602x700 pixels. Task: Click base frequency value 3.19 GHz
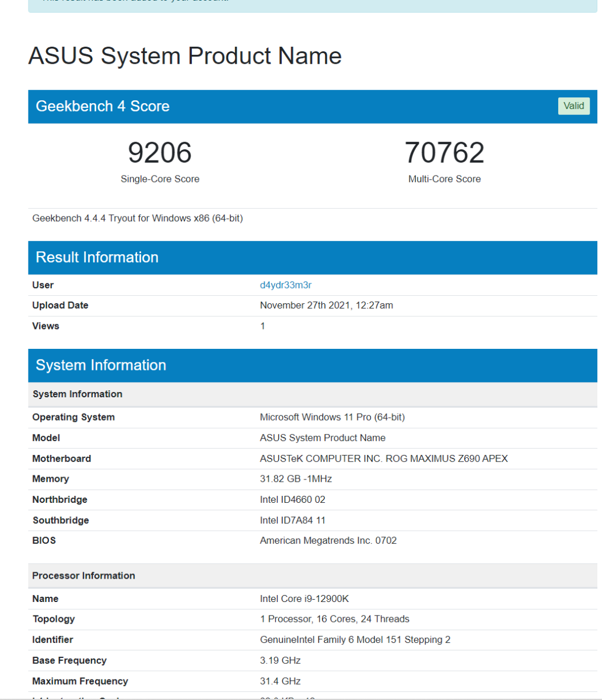pyautogui.click(x=281, y=661)
